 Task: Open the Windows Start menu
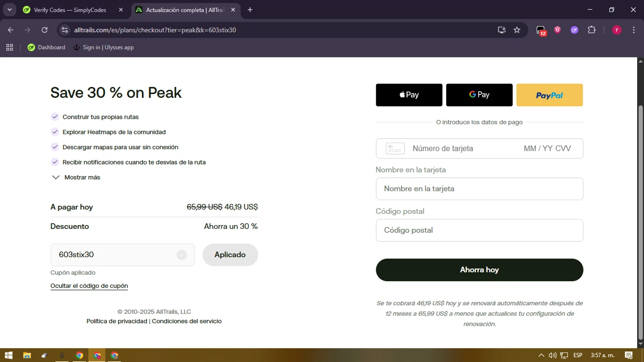click(9, 356)
